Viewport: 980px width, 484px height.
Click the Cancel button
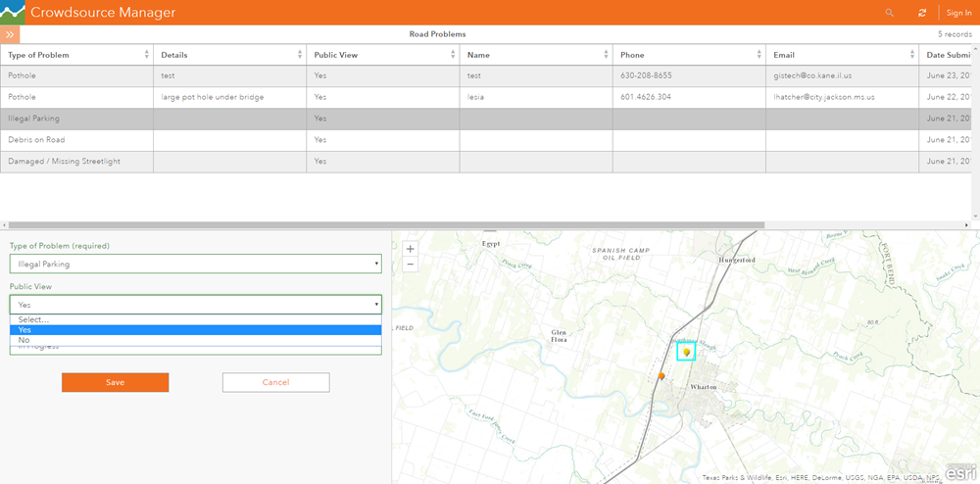tap(275, 382)
